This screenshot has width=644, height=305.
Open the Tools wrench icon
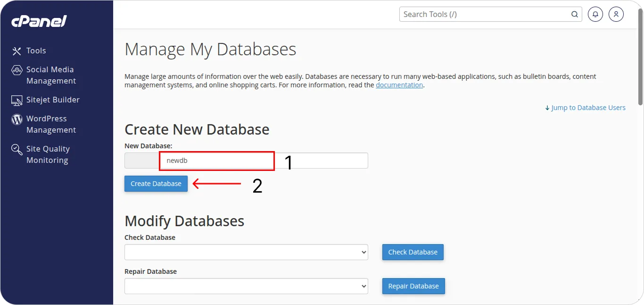[17, 51]
